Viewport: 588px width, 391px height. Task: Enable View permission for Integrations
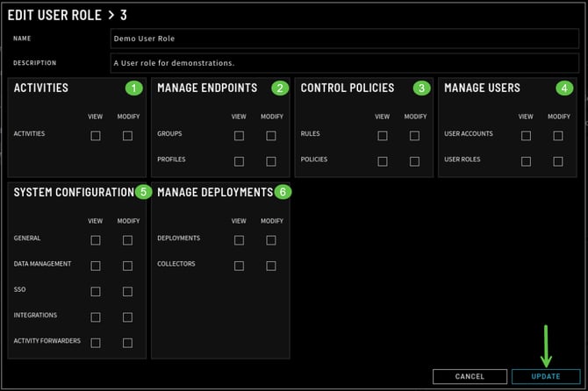pyautogui.click(x=96, y=317)
